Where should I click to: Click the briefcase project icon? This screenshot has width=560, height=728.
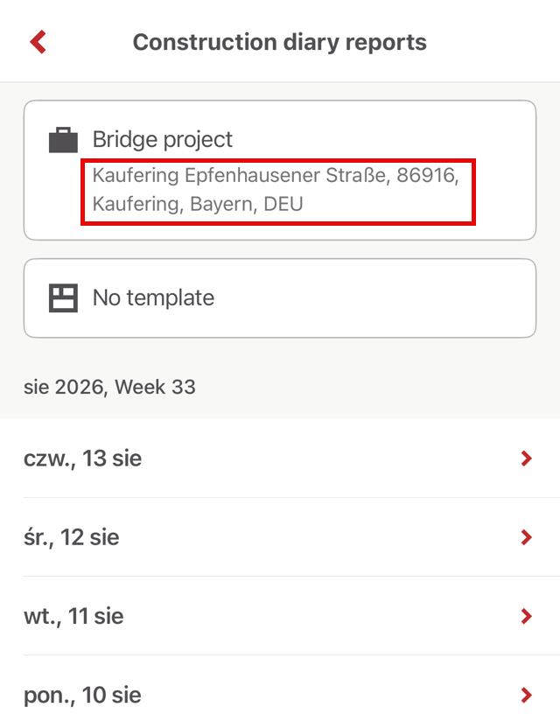point(63,140)
